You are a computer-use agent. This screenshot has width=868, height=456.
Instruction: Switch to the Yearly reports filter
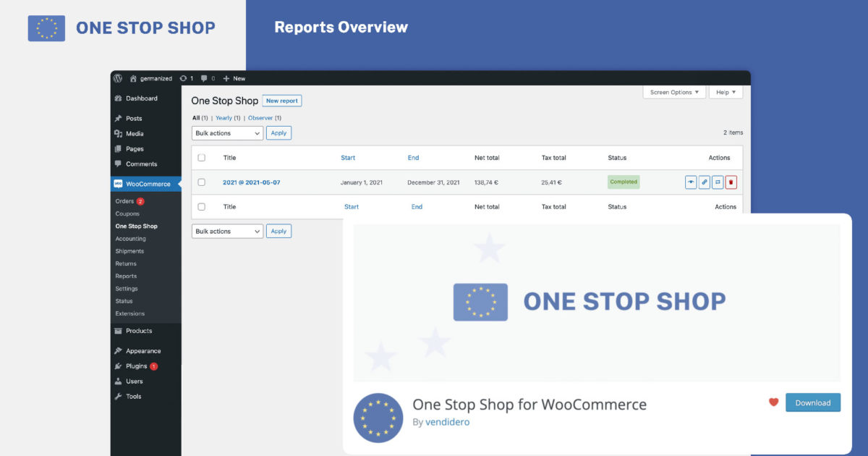click(x=224, y=117)
